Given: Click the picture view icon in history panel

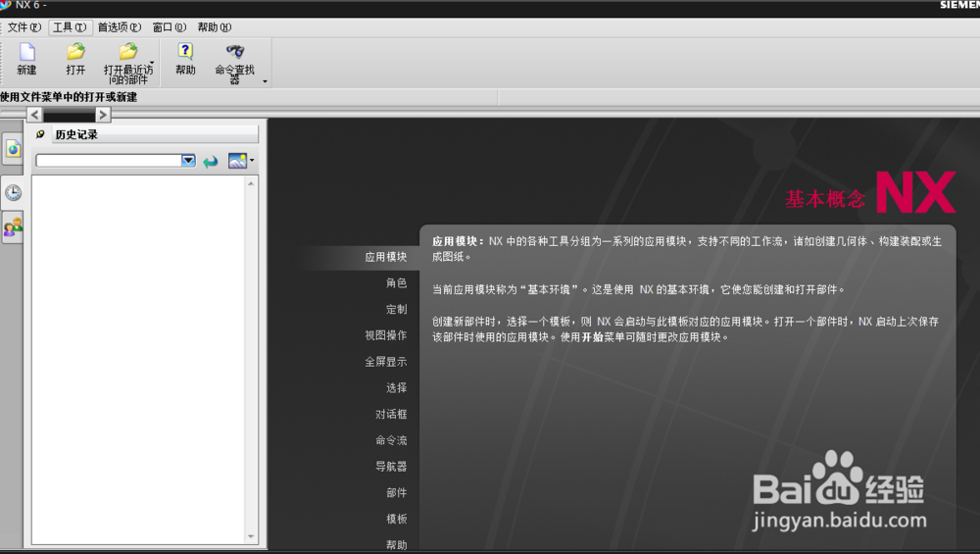Looking at the screenshot, I should (237, 161).
